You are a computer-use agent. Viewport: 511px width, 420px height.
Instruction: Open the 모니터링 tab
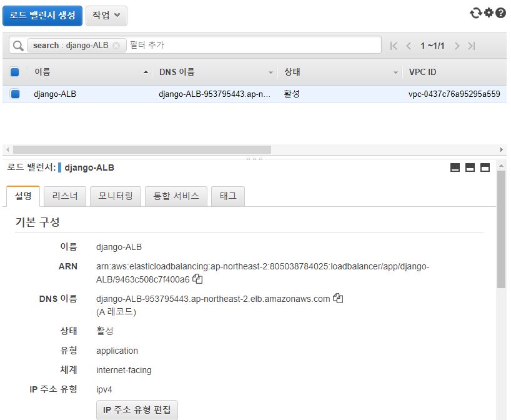[116, 196]
